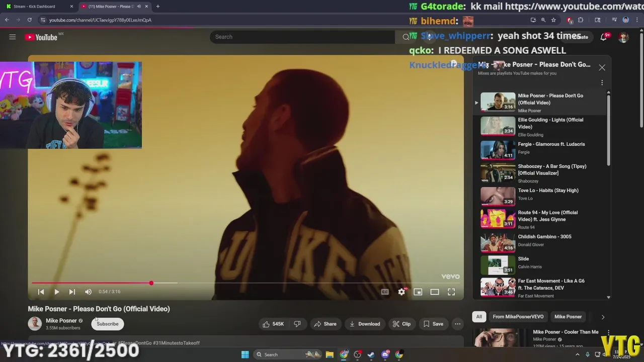The height and width of the screenshot is (362, 644).
Task: Go to YouTube home via logo
Action: coord(41,37)
